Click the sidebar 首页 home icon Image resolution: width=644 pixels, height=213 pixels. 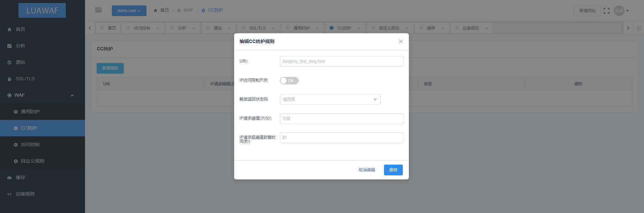[9, 29]
